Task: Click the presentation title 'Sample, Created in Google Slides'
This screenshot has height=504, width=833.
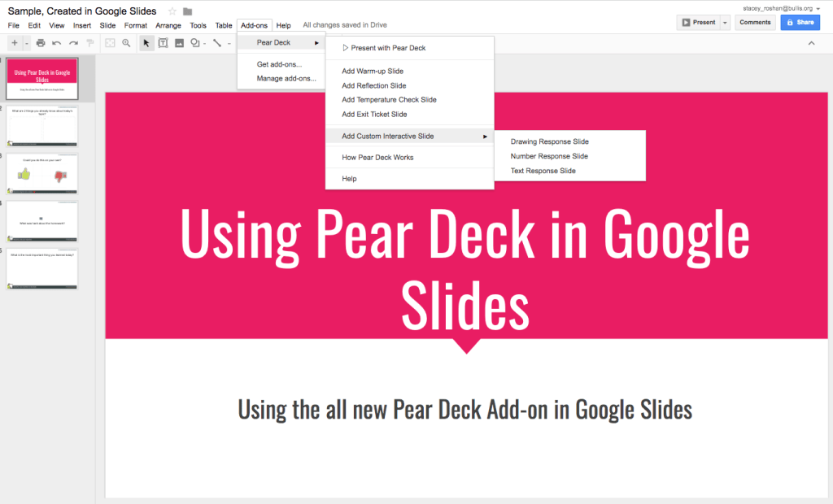Action: click(82, 11)
